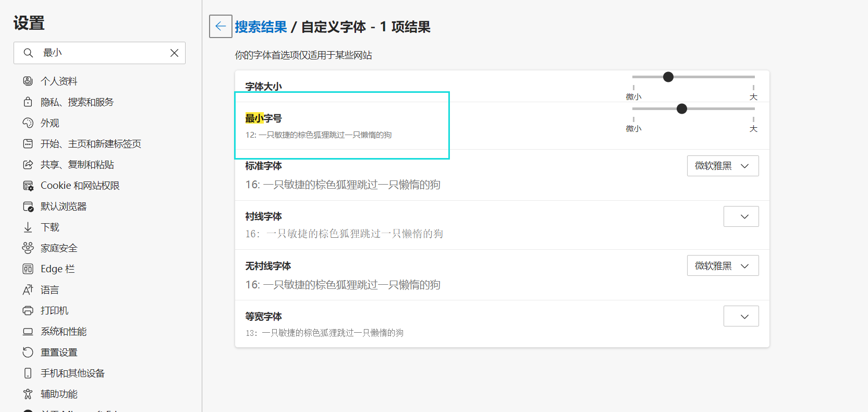
Task: Click the 下载 download icon
Action: coord(28,227)
